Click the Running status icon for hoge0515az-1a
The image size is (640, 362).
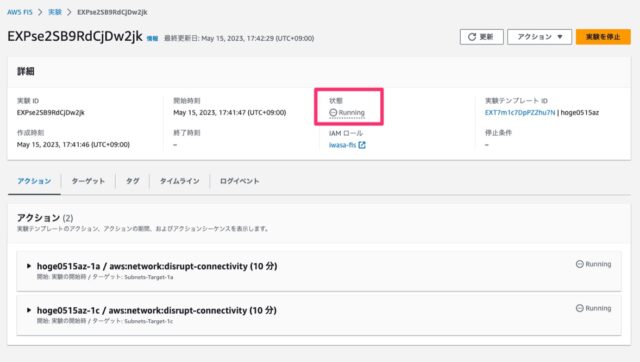[x=580, y=264]
